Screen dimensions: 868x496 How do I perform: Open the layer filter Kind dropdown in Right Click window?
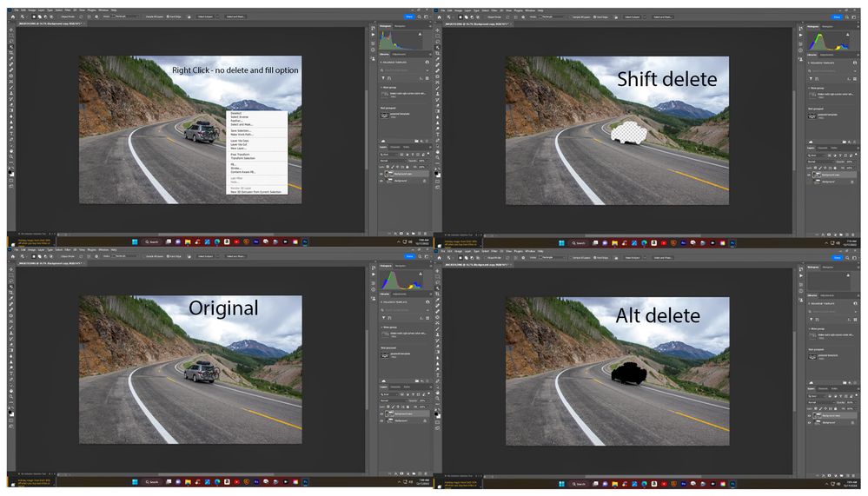[x=388, y=155]
